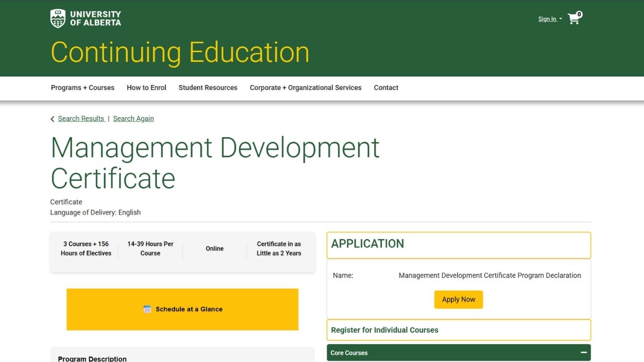Screen dimensions: 644x362
Task: Click the '3 Courses + 156 Hours of Electives' text
Action: tap(86, 248)
